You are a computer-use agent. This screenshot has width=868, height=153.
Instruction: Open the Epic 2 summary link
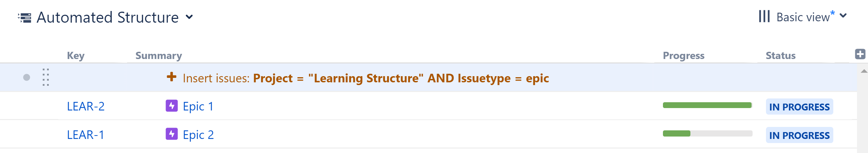[x=198, y=135]
